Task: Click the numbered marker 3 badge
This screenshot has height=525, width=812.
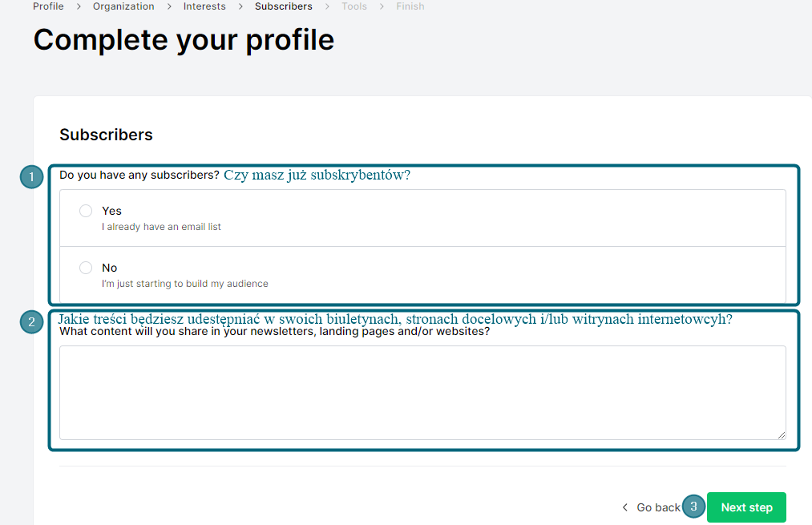Action: click(693, 507)
